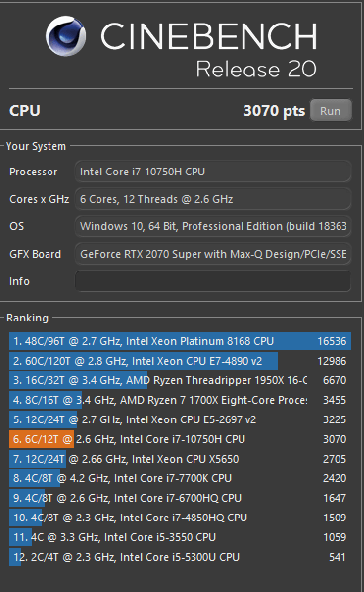Select the Ryzen 7 1700X ranking row
The image size is (364, 592).
179,400
